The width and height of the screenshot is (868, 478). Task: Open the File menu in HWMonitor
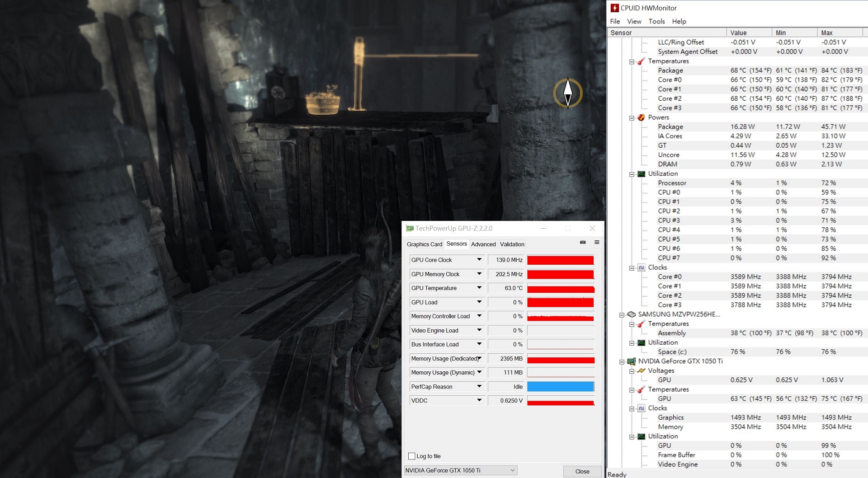(x=615, y=21)
